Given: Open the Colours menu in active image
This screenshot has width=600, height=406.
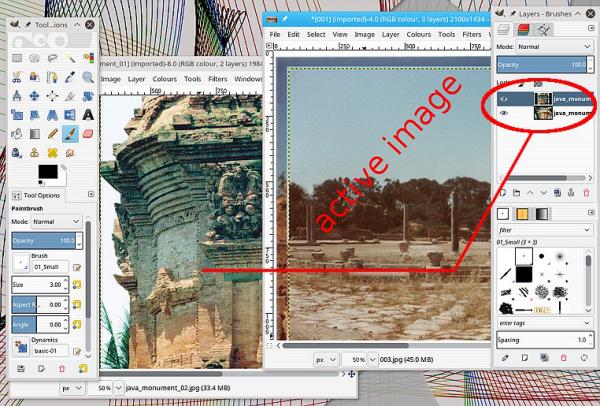Looking at the screenshot, I should tap(419, 34).
